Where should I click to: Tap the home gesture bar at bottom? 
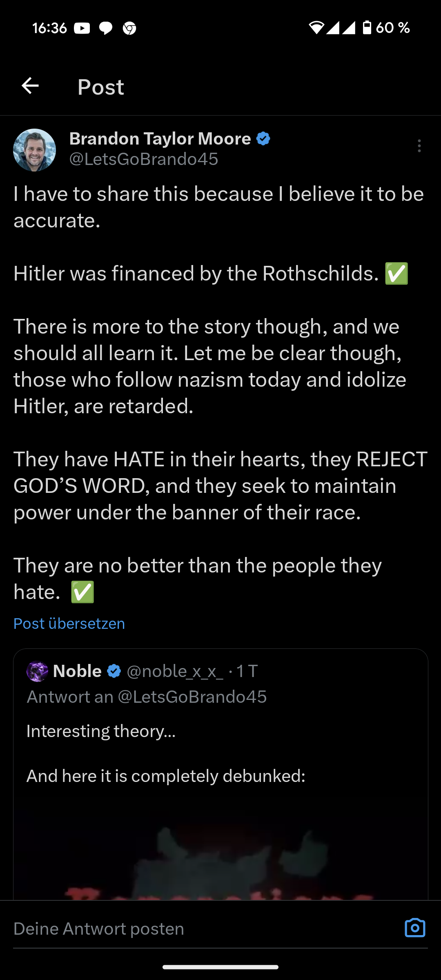click(x=220, y=967)
